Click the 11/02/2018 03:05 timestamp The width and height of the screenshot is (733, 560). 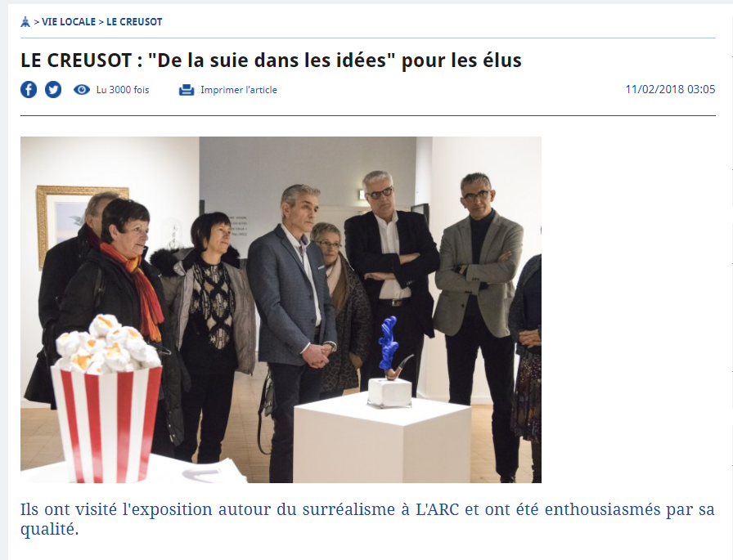[670, 89]
